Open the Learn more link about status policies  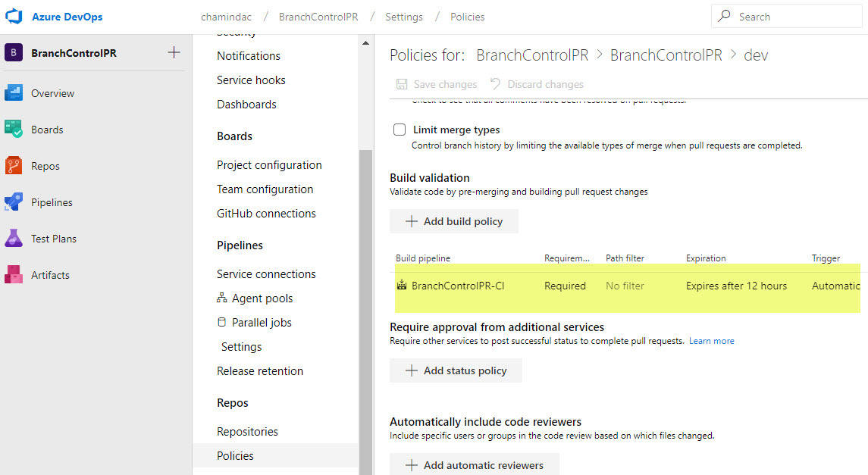coord(711,340)
